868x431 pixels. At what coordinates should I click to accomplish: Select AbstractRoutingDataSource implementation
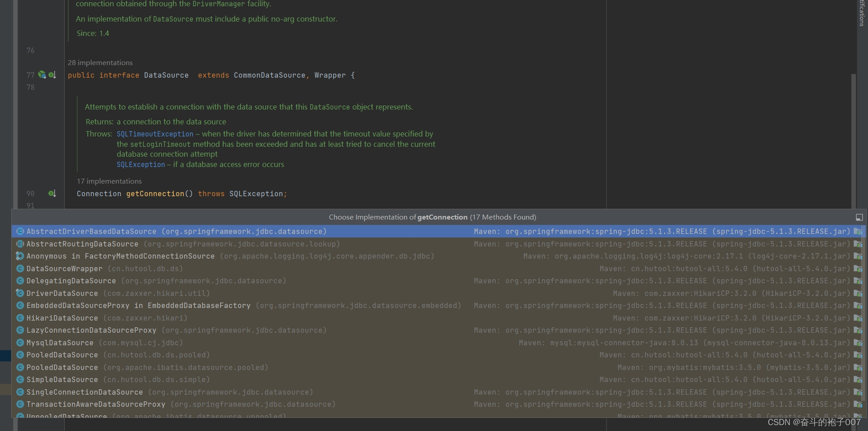438,244
